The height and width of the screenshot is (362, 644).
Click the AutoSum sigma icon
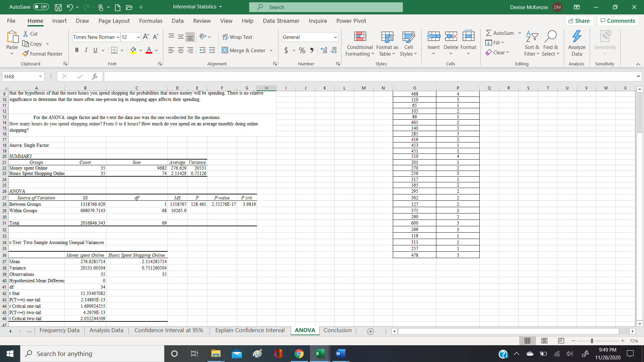click(489, 33)
